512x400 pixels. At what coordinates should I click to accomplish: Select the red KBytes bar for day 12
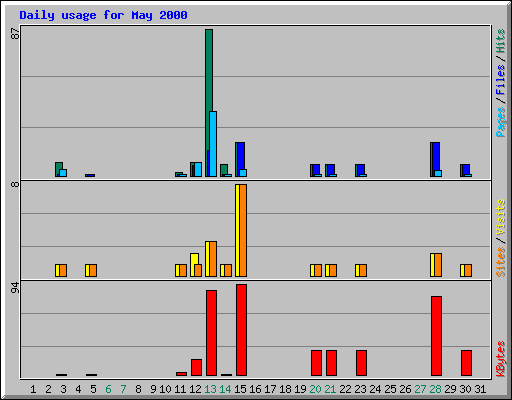coord(196,367)
